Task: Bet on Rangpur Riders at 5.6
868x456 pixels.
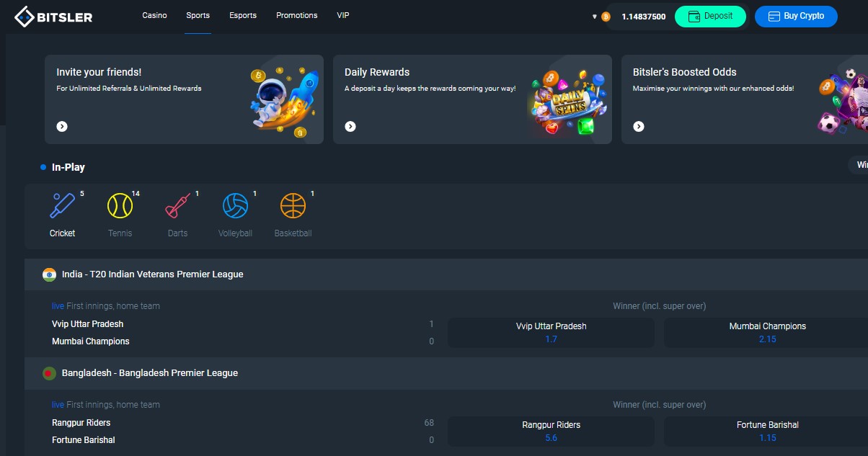Action: click(x=552, y=432)
